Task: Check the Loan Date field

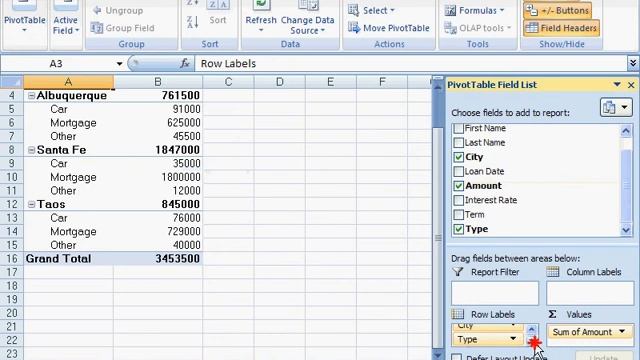Action: pos(458,171)
